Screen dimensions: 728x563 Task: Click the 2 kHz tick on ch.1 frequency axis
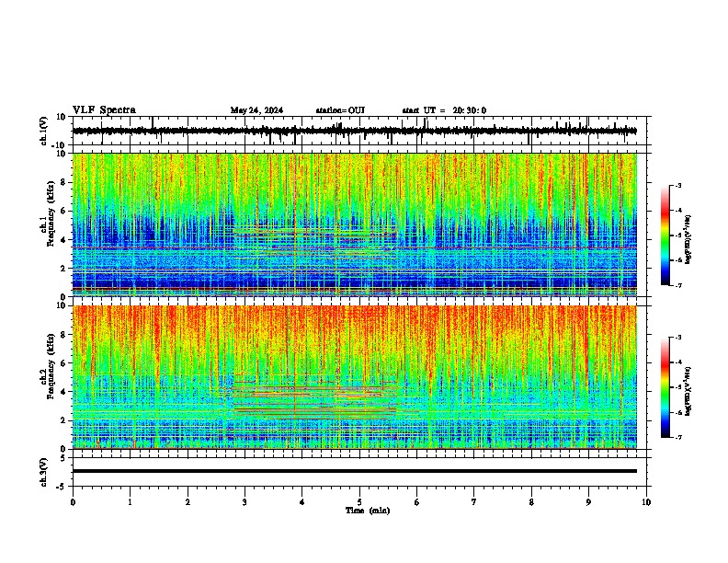63,268
